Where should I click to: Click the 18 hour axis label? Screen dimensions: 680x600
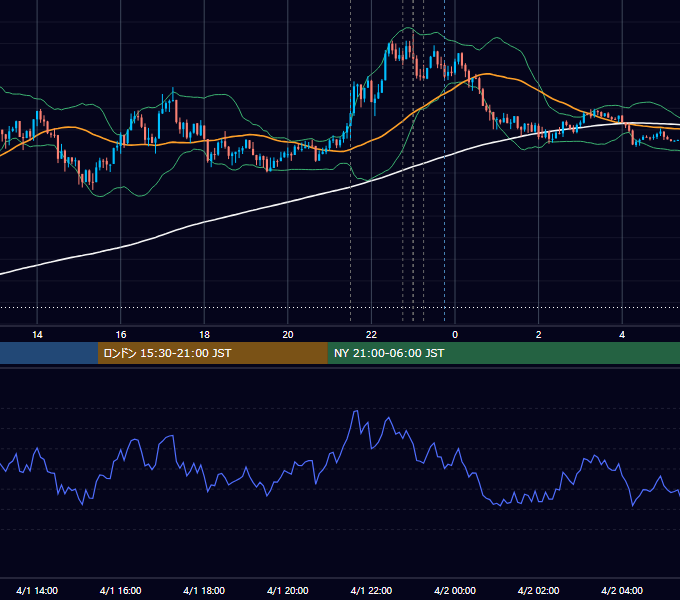point(204,335)
